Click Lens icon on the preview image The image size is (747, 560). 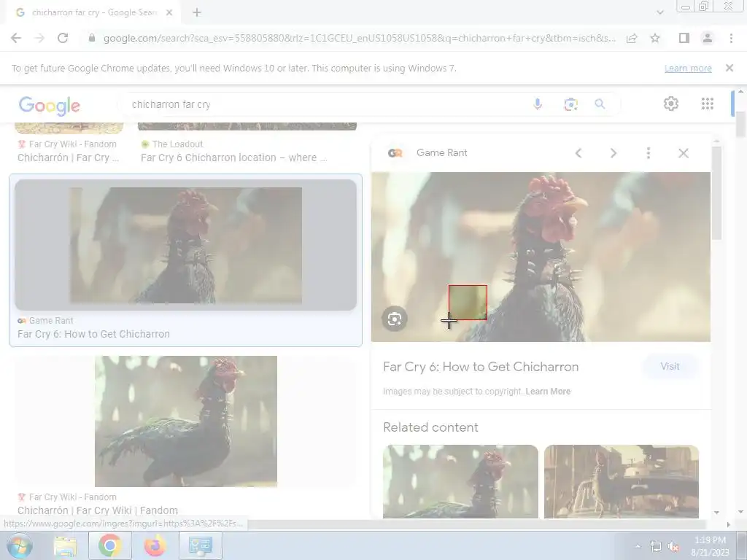click(x=395, y=319)
